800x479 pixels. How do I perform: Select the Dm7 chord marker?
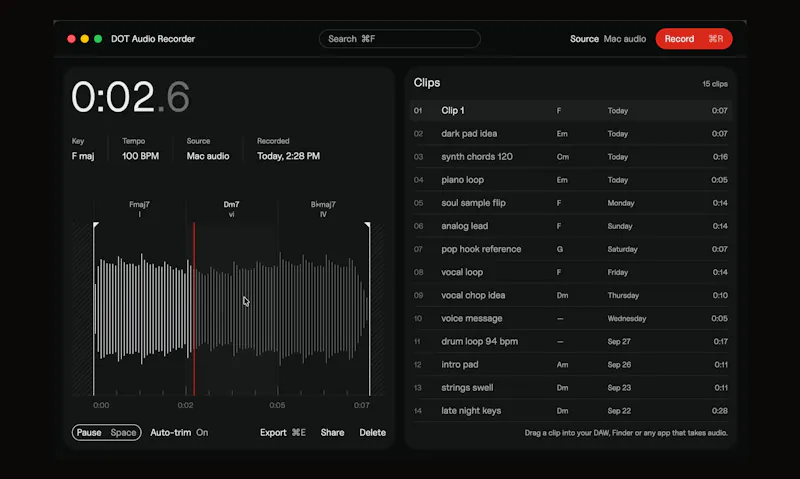[231, 209]
